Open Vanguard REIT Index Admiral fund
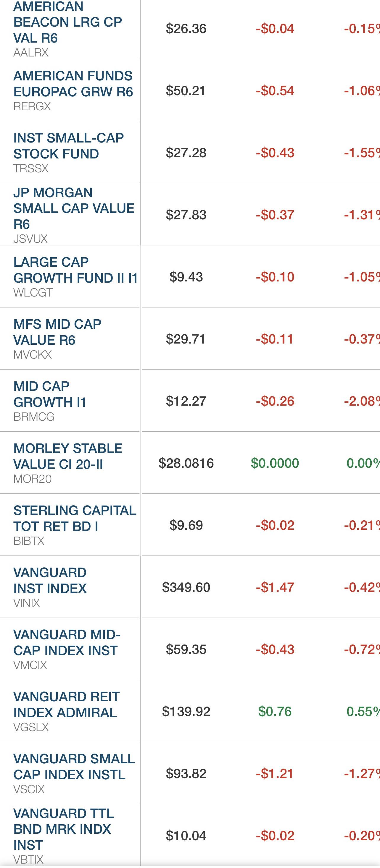380x868 pixels. (66, 705)
